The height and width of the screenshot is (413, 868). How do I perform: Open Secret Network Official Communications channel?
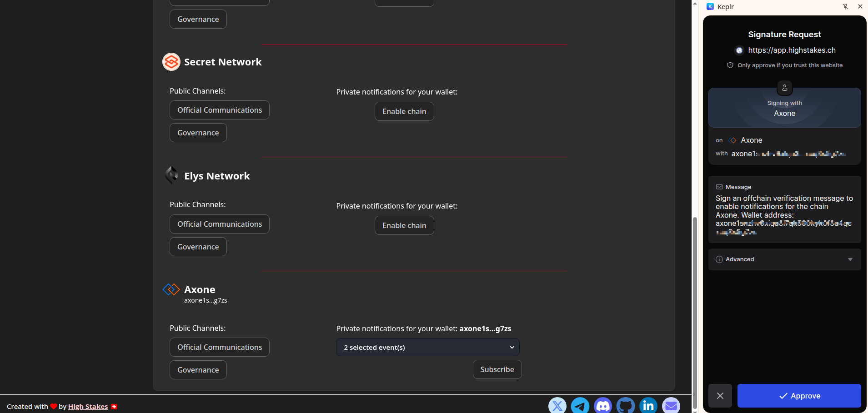tap(220, 110)
